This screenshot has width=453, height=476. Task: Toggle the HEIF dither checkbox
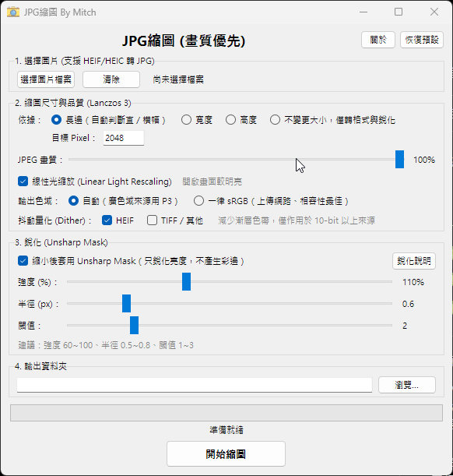click(107, 220)
